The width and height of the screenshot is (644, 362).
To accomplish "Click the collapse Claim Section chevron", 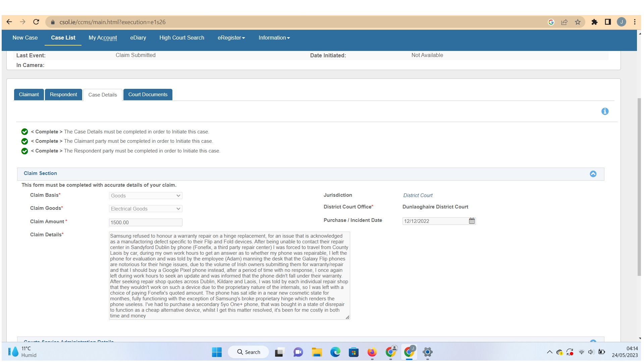I will point(593,174).
